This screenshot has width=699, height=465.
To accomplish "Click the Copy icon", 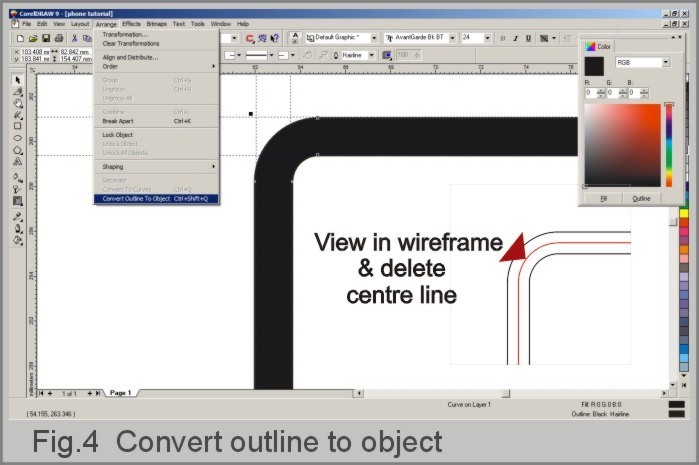I will 87,38.
